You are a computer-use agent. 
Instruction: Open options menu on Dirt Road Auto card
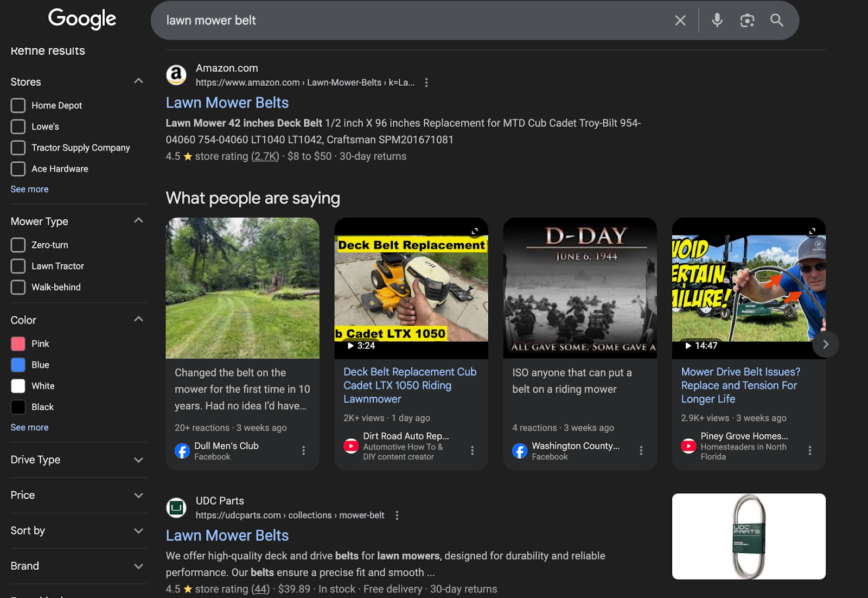472,450
